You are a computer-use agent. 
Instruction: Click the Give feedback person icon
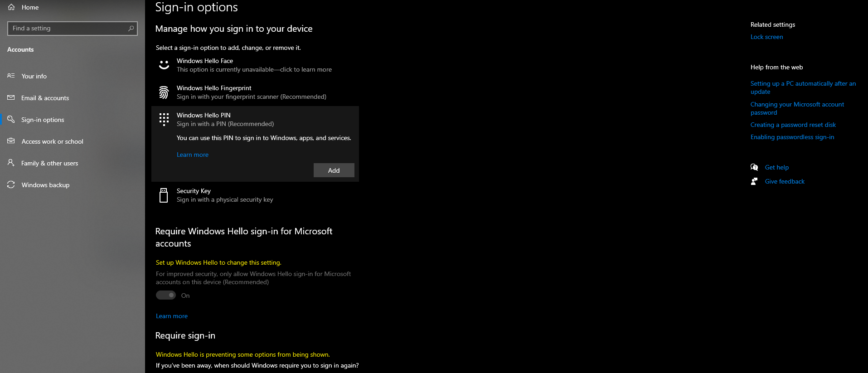click(x=754, y=181)
